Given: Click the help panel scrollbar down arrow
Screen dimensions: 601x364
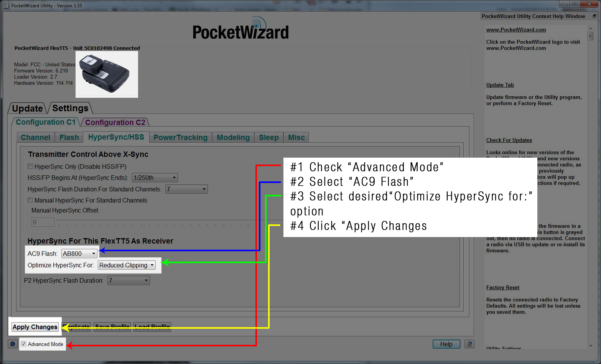Looking at the screenshot, I should [x=591, y=345].
